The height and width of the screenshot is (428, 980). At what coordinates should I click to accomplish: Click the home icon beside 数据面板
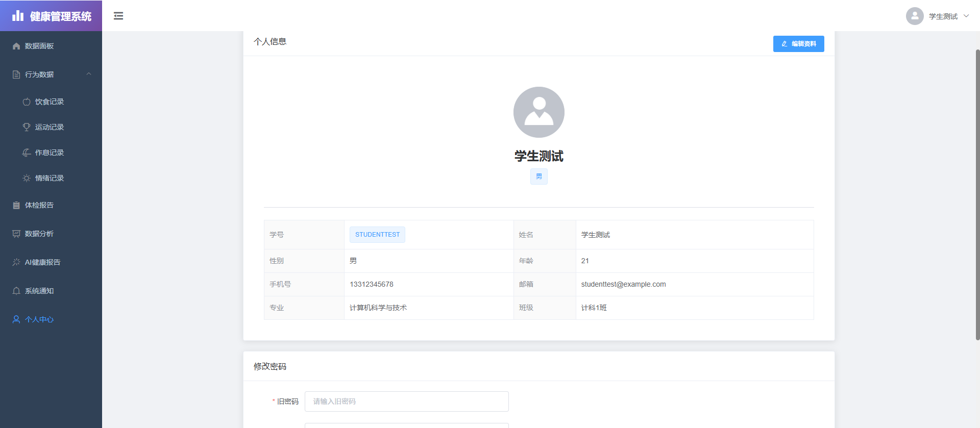click(16, 46)
